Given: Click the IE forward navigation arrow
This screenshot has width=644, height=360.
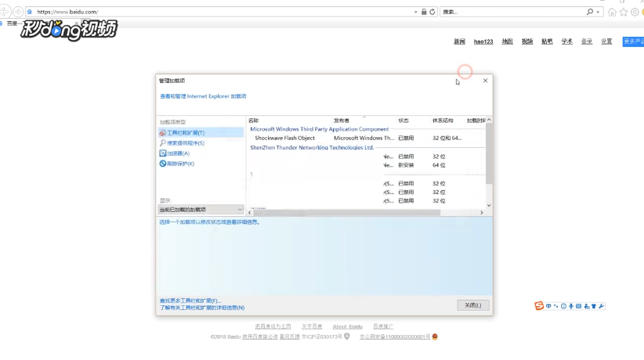Looking at the screenshot, I should 18,12.
